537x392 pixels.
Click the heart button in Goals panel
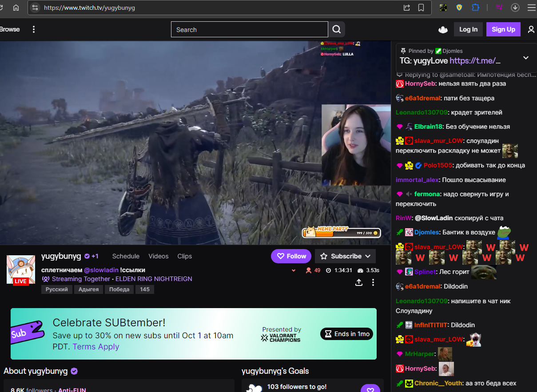[370, 389]
